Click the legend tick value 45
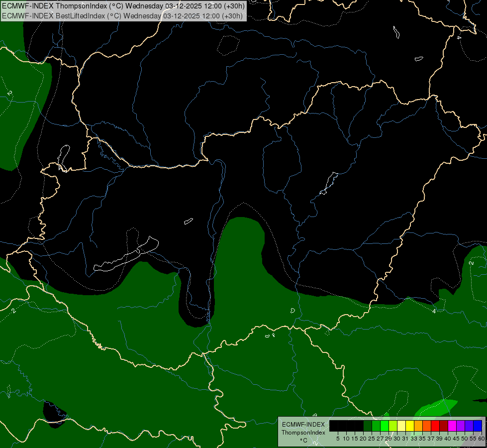This screenshot has width=487, height=448. 456,439
